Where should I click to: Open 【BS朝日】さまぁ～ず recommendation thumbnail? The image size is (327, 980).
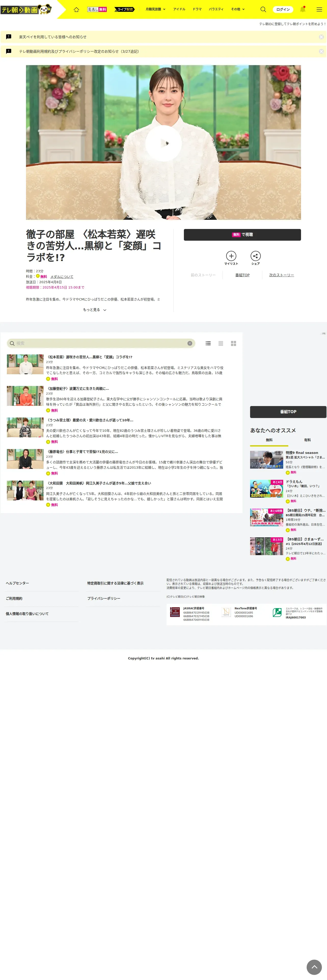pyautogui.click(x=266, y=546)
